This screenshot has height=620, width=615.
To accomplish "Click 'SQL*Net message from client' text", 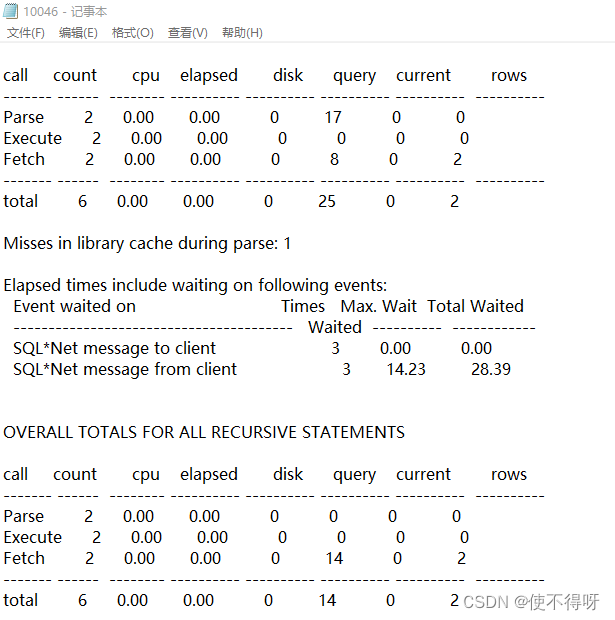I will [125, 369].
